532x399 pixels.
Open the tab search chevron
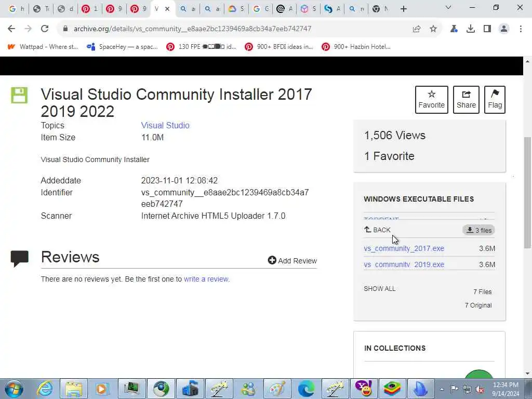click(x=448, y=7)
